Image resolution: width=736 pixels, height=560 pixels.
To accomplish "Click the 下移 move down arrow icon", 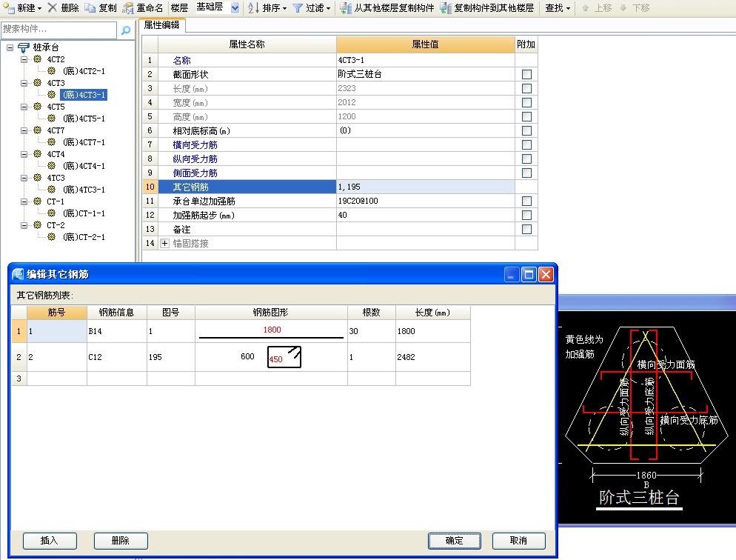I will point(623,8).
